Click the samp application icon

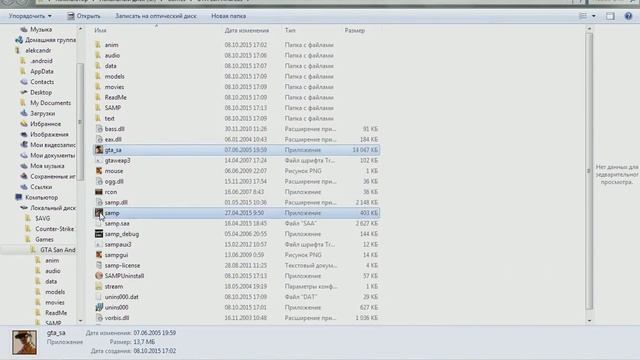98,213
